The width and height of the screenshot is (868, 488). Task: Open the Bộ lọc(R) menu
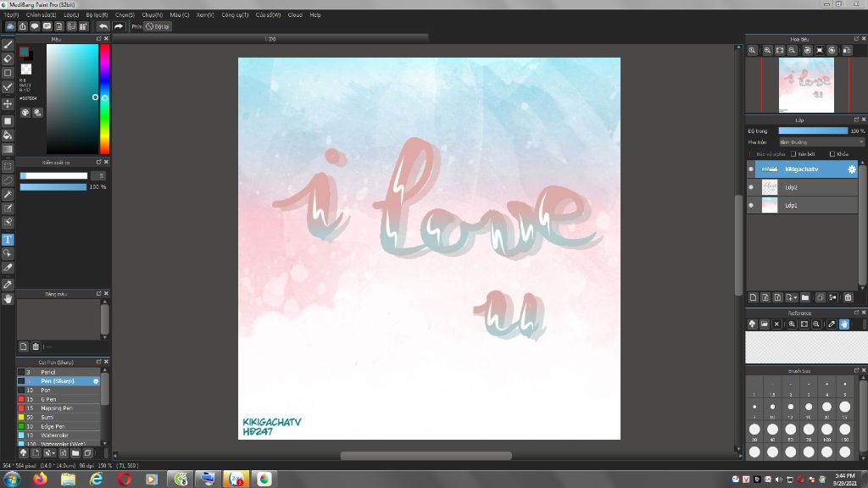coord(97,15)
